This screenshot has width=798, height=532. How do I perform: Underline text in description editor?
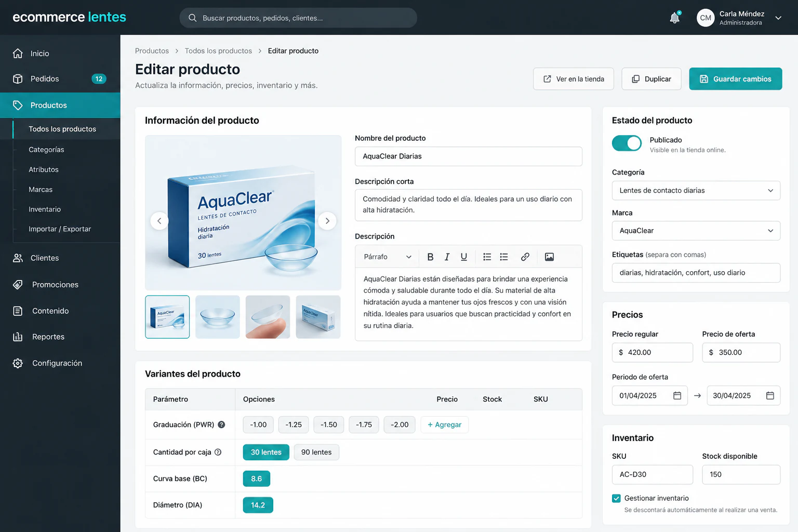click(x=464, y=257)
